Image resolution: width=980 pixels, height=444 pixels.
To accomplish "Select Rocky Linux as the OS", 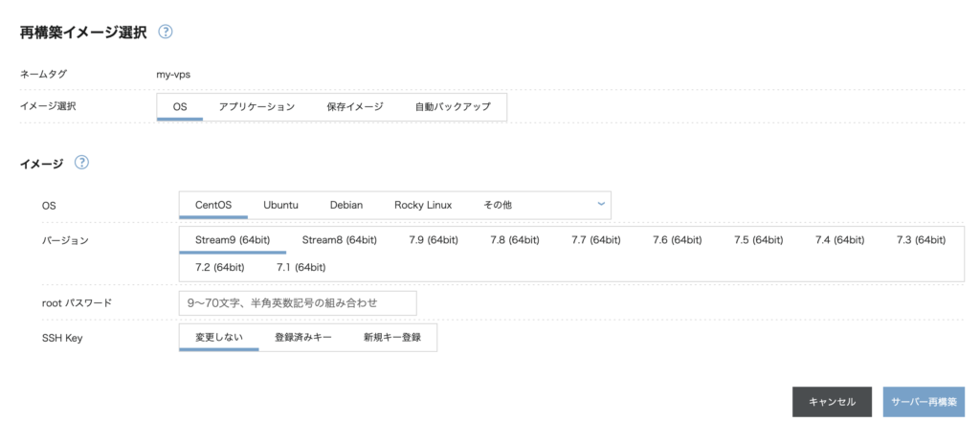I will coord(423,205).
